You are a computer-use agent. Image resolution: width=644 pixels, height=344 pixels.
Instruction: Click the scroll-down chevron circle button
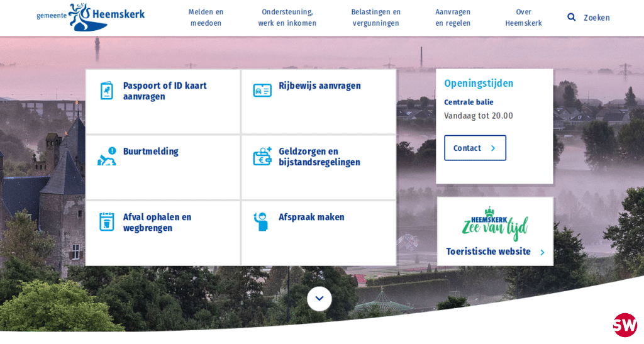(x=319, y=299)
